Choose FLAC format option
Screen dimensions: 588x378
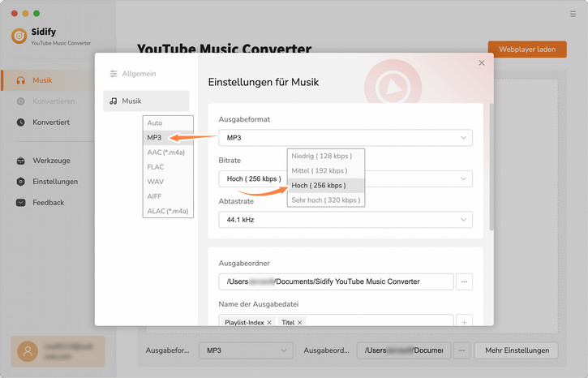click(x=168, y=167)
